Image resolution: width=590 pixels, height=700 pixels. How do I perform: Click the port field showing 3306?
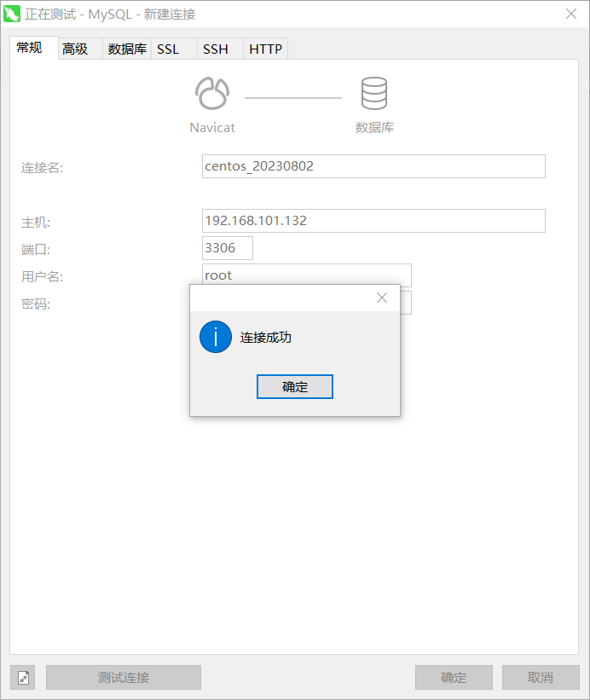click(x=228, y=248)
